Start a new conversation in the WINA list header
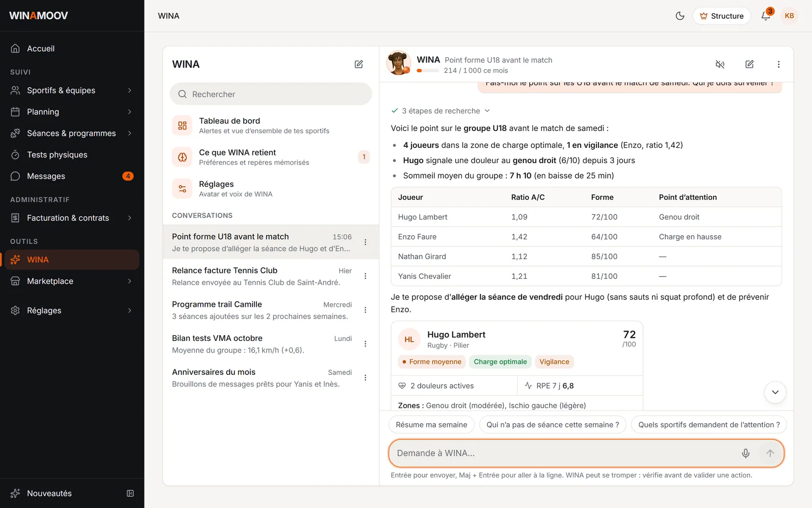This screenshot has height=508, width=812. 359,64
